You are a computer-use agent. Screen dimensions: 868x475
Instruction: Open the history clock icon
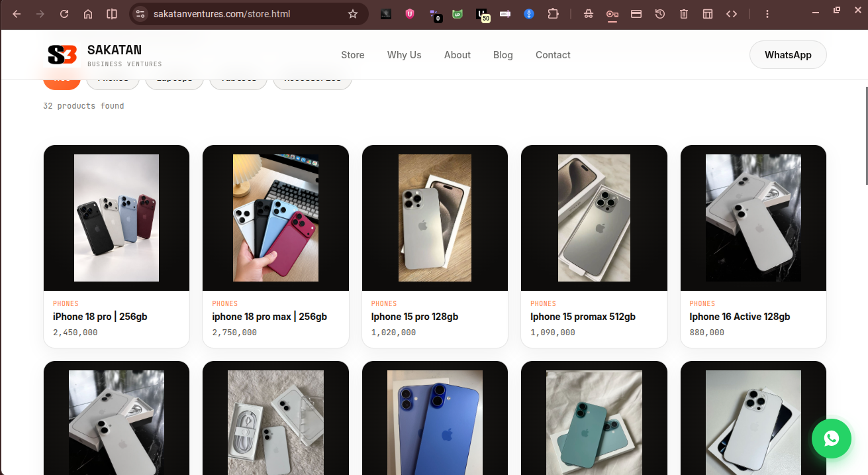pyautogui.click(x=660, y=14)
